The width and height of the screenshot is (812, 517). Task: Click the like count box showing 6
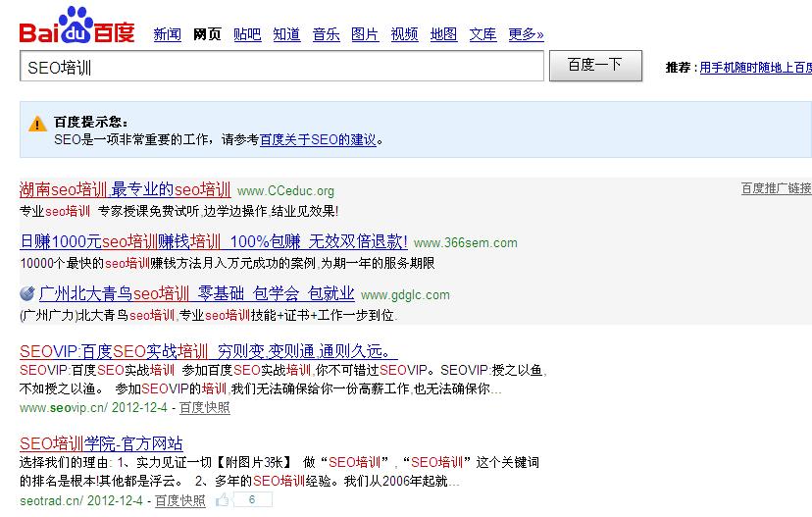pos(253,500)
